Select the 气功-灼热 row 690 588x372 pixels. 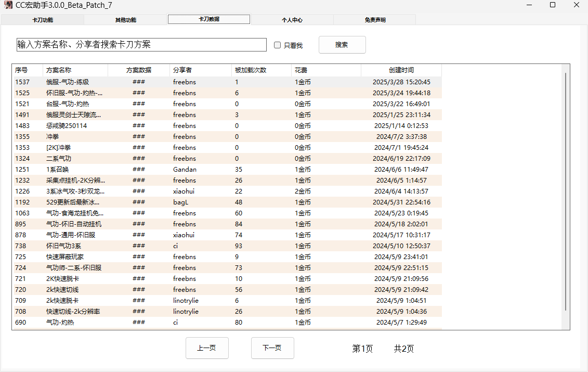(228, 322)
